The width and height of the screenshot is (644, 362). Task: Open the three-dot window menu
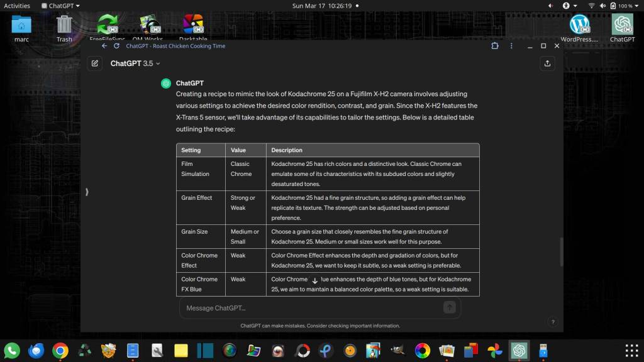[511, 46]
